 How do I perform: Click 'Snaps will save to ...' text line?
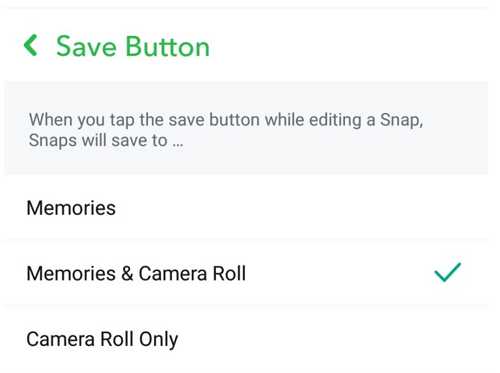tap(106, 140)
